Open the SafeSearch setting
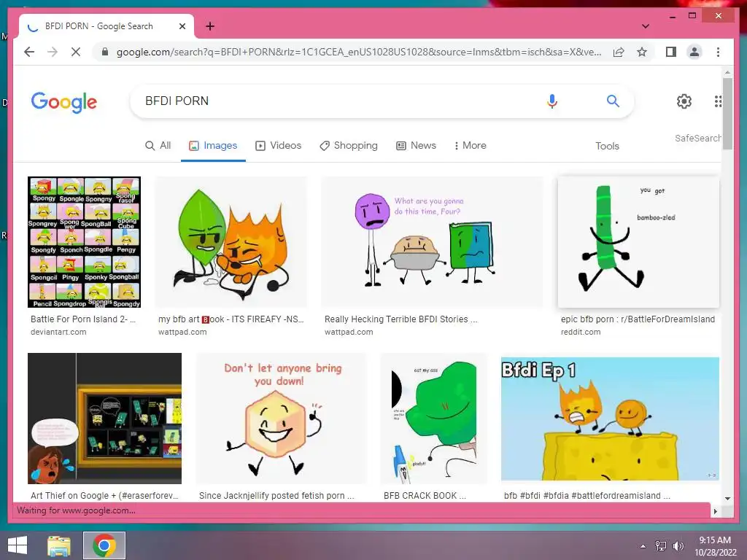The image size is (747, 560). (x=697, y=138)
